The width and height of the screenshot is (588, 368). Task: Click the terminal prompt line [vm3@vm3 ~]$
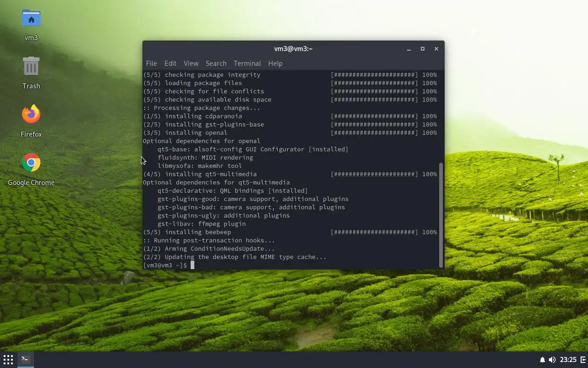click(x=165, y=265)
